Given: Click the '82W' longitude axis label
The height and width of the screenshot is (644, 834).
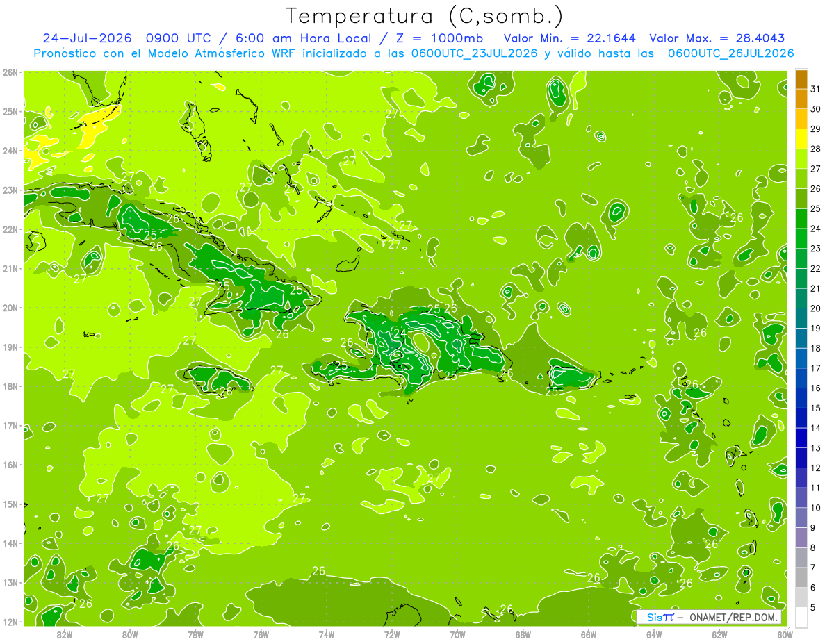Looking at the screenshot, I should [64, 634].
